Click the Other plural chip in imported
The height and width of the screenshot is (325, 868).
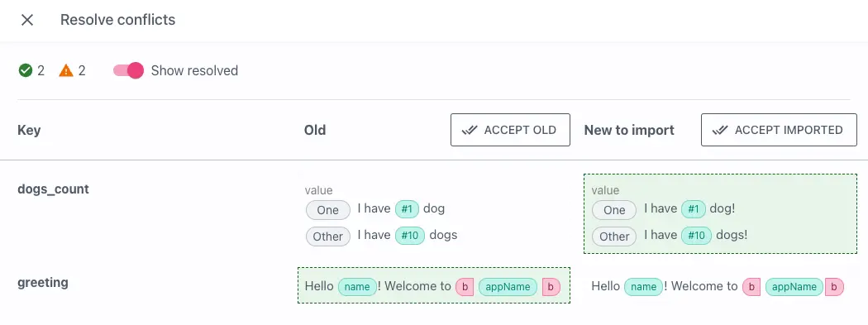pyautogui.click(x=614, y=237)
